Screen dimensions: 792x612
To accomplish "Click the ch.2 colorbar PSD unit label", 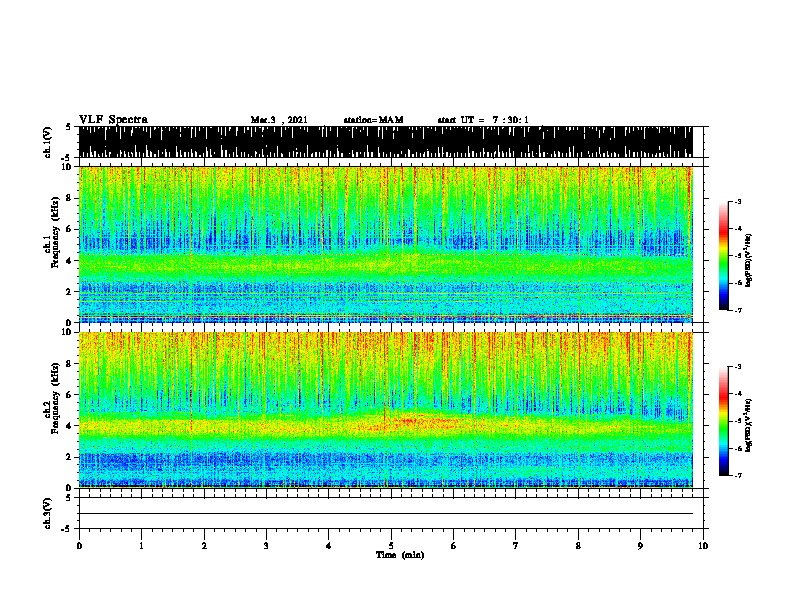I will tap(749, 425).
